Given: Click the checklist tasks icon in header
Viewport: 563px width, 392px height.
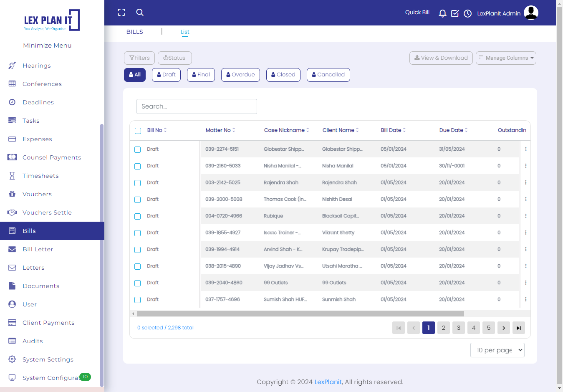Looking at the screenshot, I should pyautogui.click(x=455, y=13).
